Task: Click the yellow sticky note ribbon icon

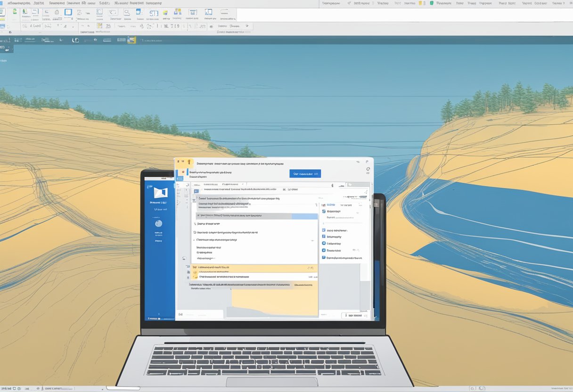Action: [x=99, y=26]
